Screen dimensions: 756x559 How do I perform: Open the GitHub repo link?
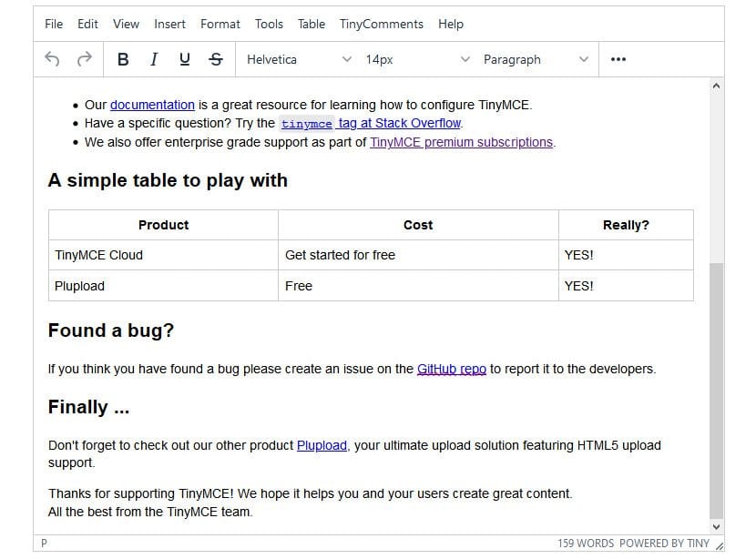click(451, 369)
